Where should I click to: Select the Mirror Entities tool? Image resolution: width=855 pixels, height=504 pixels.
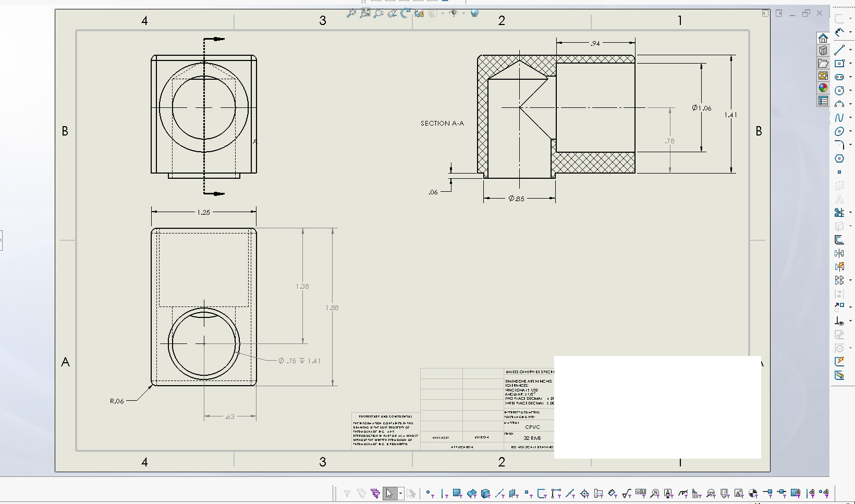pos(839,253)
